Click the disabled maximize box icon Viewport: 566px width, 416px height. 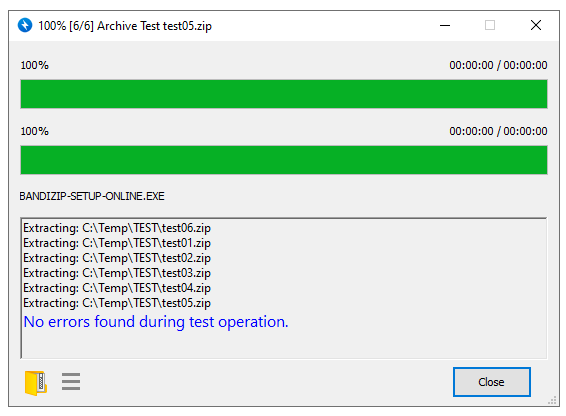490,25
